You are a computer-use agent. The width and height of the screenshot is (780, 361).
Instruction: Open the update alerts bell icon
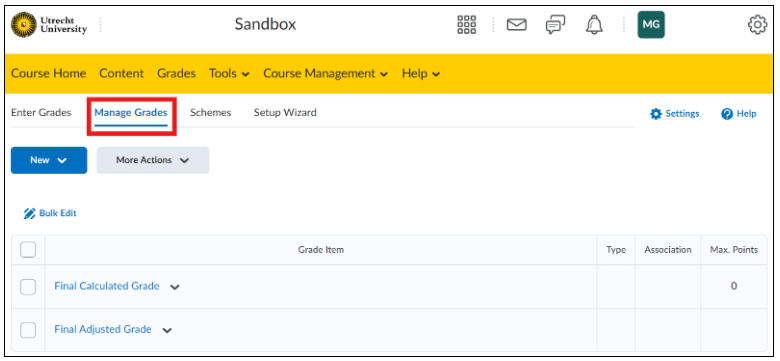(x=594, y=24)
